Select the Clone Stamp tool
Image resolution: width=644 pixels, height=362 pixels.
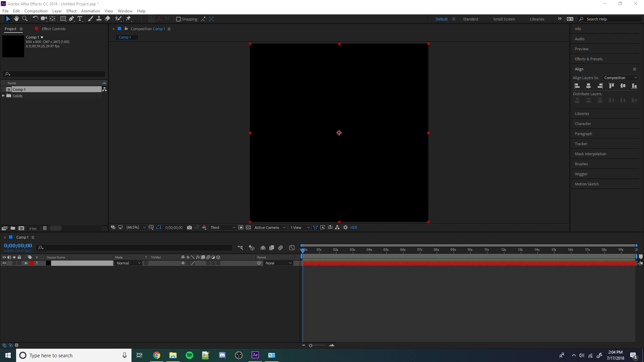[x=99, y=19]
